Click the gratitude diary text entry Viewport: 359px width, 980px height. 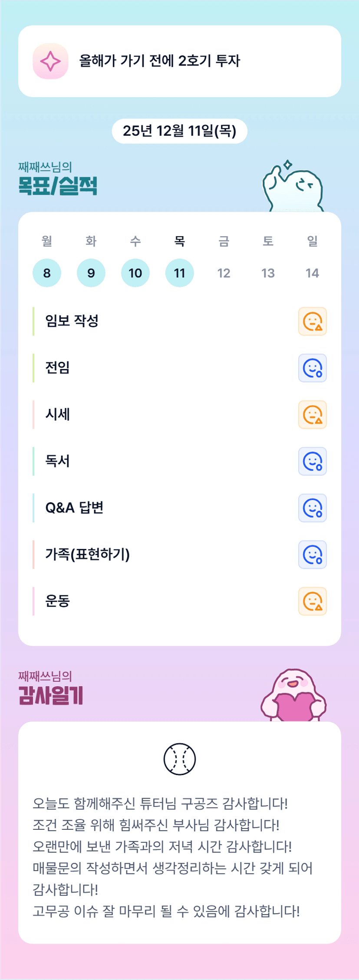(173, 857)
